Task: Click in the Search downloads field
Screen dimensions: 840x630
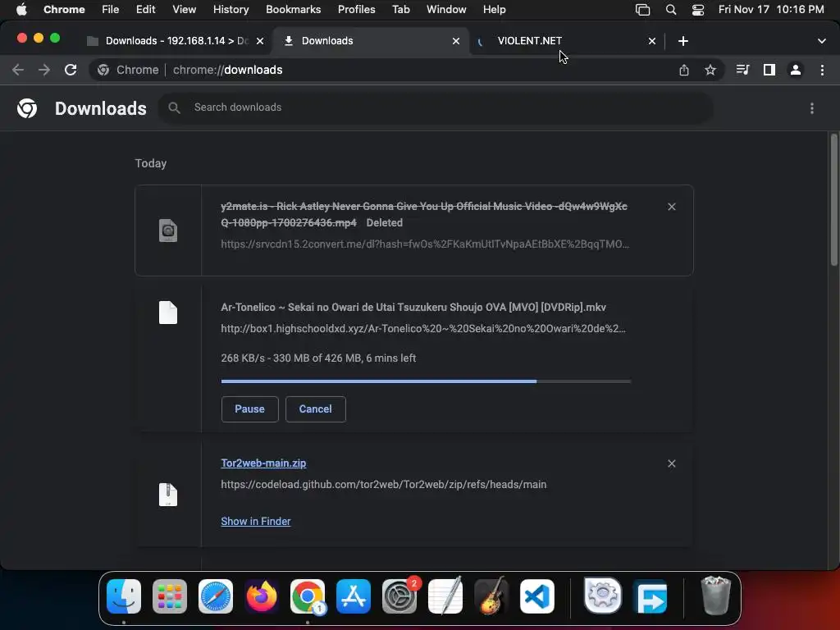Action: tap(435, 107)
